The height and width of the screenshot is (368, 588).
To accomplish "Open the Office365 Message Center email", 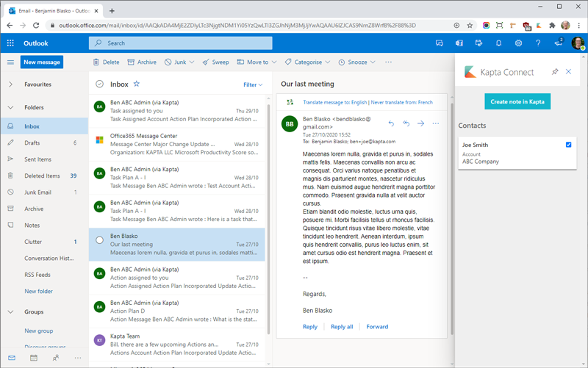I will tap(177, 144).
